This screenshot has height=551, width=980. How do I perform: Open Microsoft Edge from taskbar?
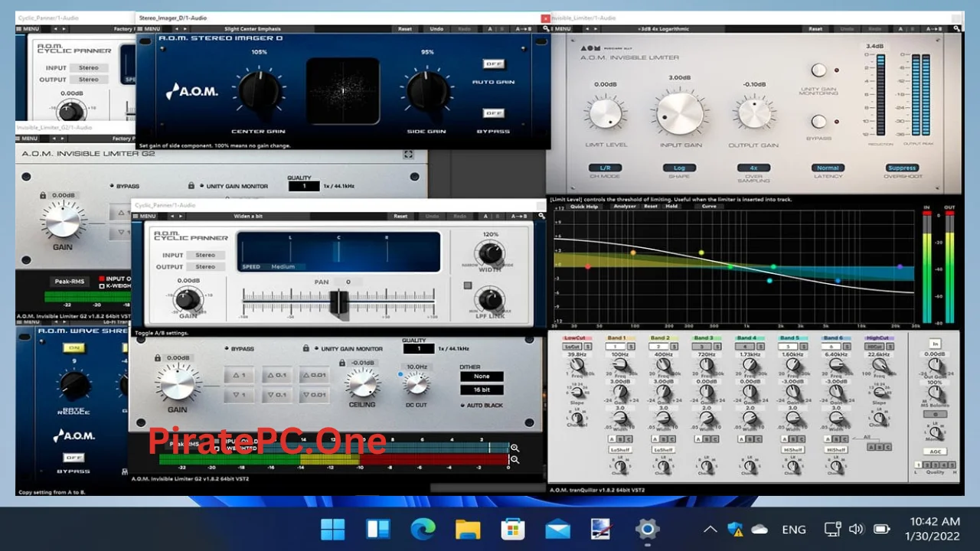click(x=423, y=529)
